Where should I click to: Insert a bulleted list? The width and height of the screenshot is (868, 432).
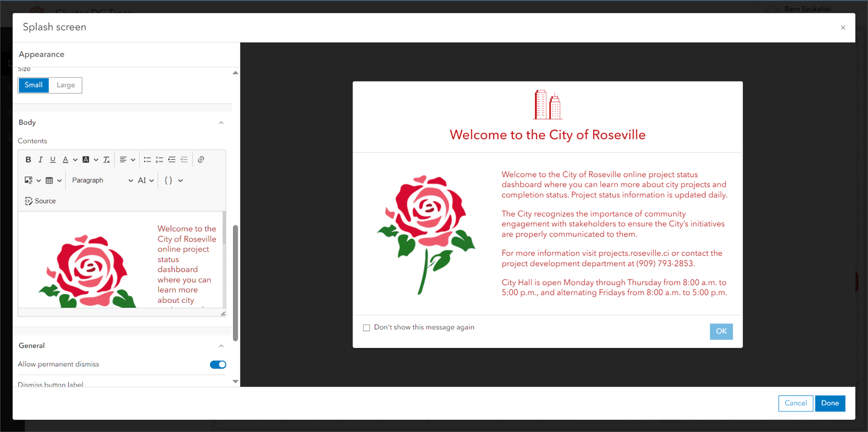(x=147, y=160)
